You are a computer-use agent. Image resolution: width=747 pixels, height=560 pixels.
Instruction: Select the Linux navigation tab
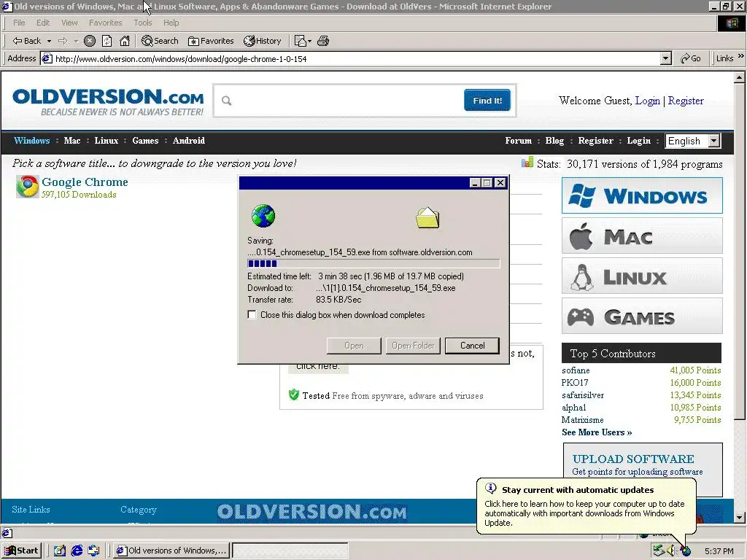107,141
